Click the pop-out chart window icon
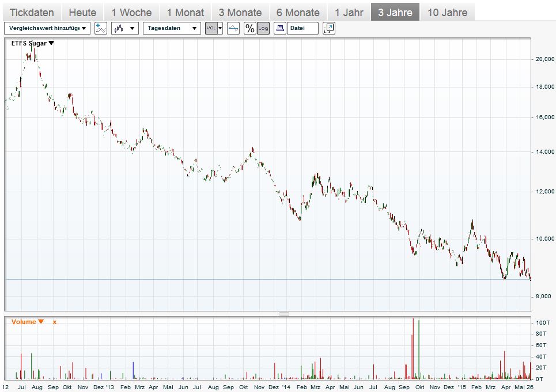 point(329,28)
